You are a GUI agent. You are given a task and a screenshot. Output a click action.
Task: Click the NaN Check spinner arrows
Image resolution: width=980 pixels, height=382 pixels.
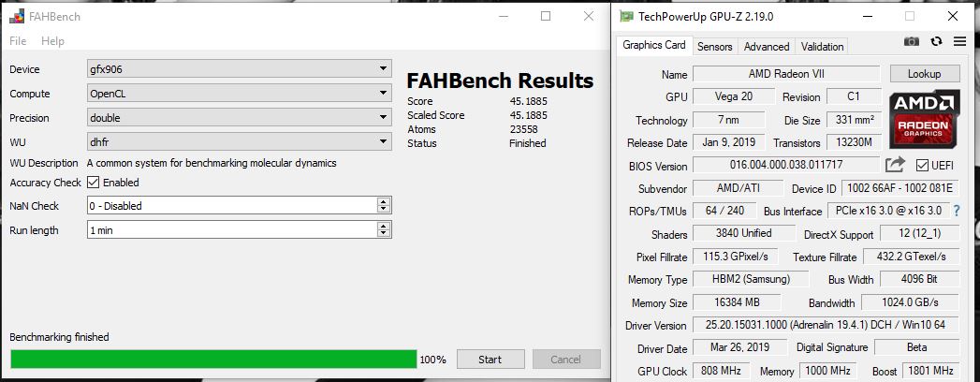click(x=384, y=206)
